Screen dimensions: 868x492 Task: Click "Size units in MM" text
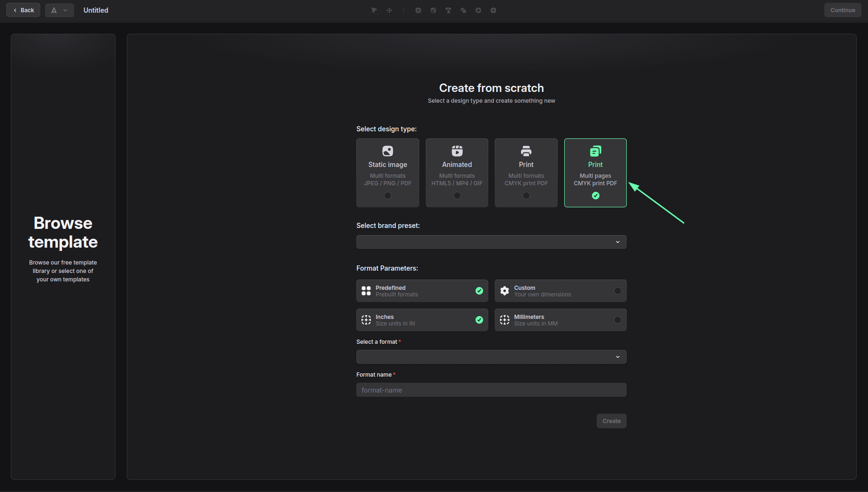[x=536, y=324]
